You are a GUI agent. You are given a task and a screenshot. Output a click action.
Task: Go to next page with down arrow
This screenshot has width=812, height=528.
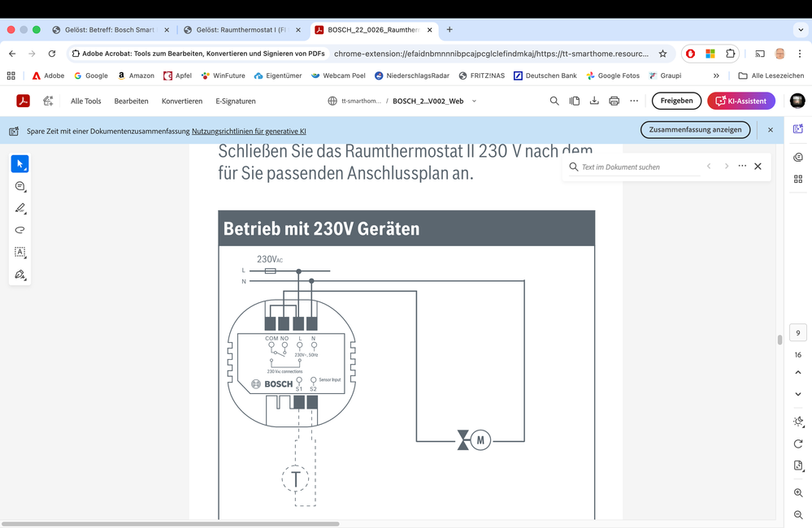tap(797, 394)
